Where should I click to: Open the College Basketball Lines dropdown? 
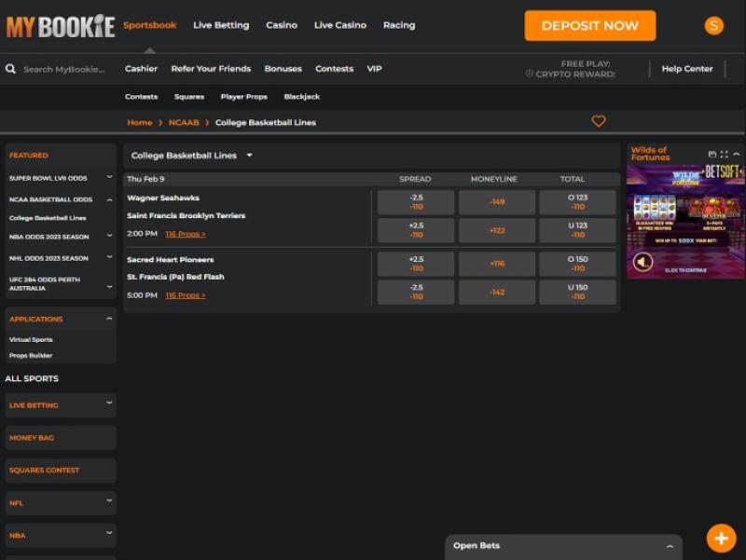[x=192, y=156]
